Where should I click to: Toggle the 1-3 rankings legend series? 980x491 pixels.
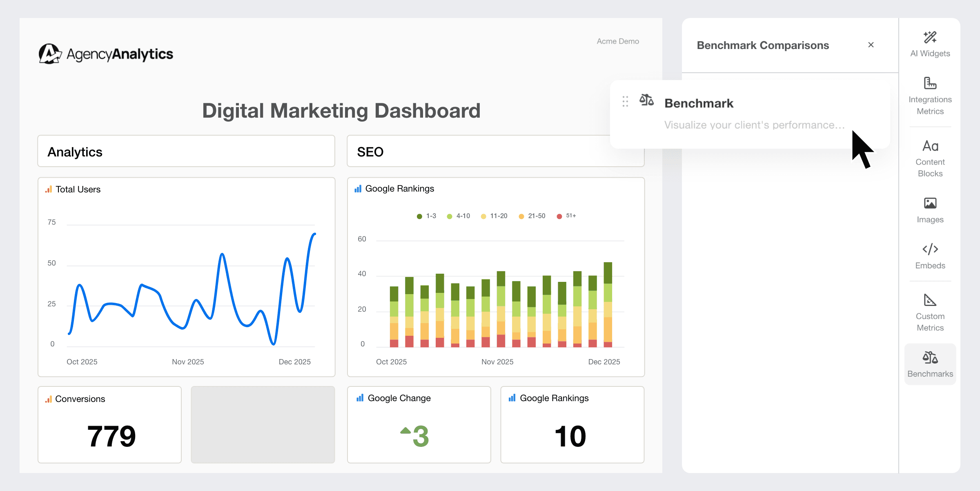pos(425,216)
